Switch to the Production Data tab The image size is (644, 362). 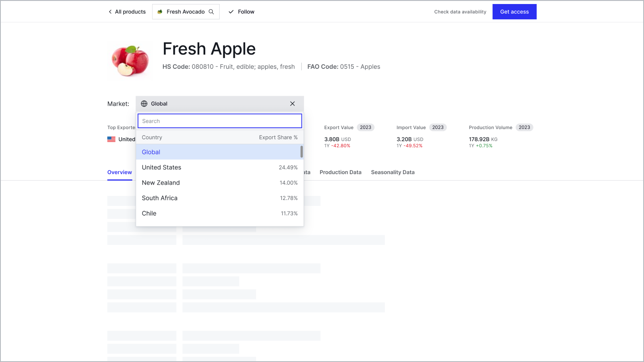click(x=340, y=172)
